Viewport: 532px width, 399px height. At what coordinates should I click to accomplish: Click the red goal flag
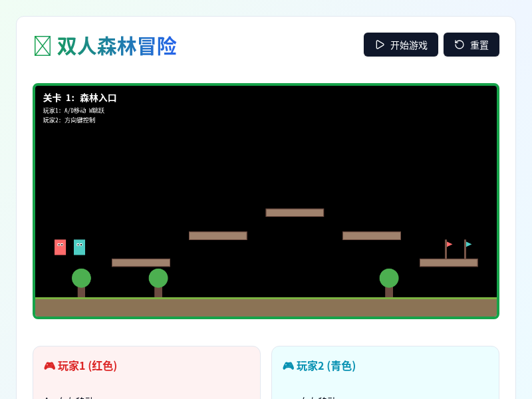(448, 245)
